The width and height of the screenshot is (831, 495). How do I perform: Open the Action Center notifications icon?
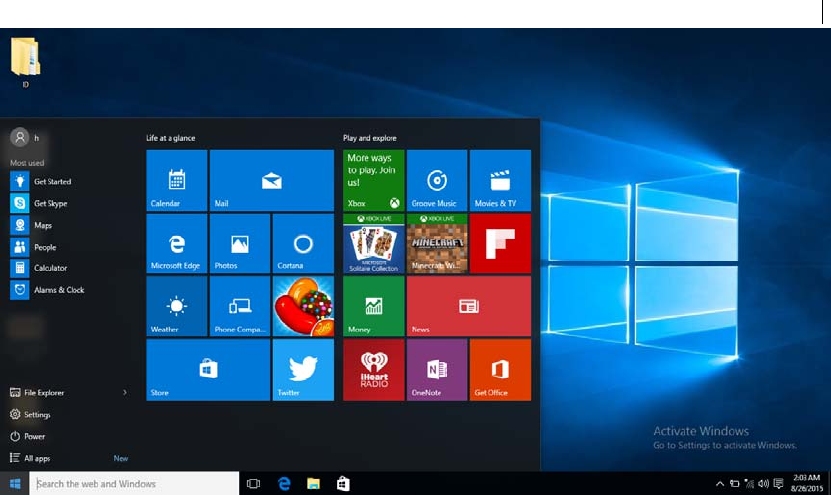point(778,483)
